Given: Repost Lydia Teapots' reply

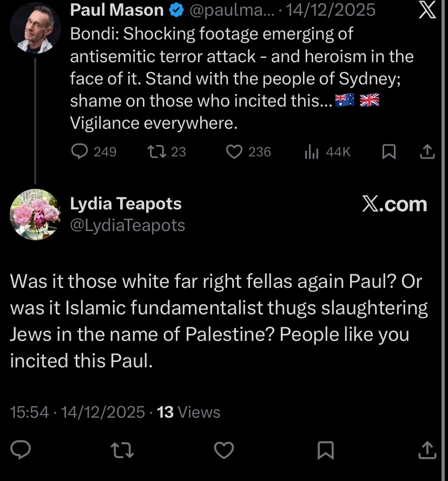Looking at the screenshot, I should click(x=122, y=450).
